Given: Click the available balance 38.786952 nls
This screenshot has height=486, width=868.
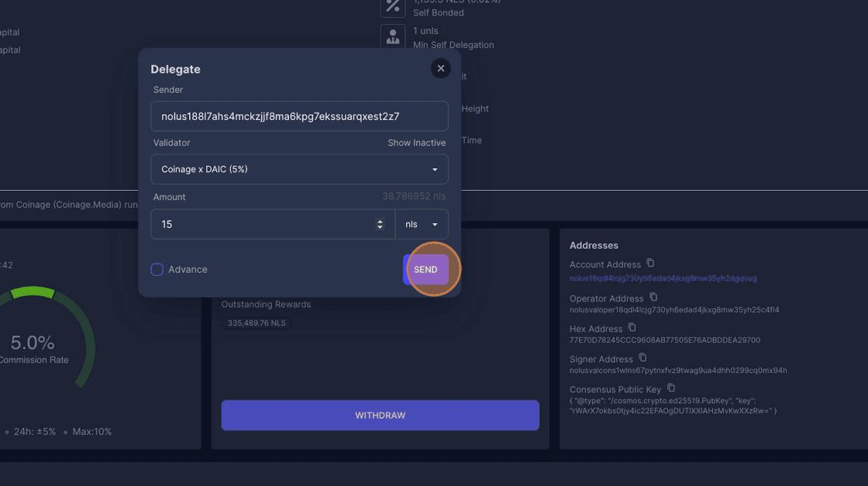Looking at the screenshot, I should (x=415, y=197).
